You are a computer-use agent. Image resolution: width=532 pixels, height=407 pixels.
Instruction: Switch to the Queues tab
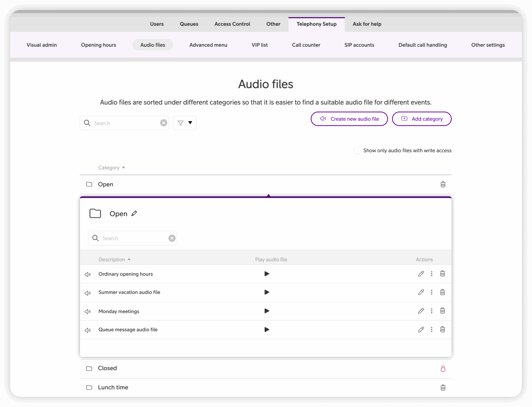[x=189, y=24]
